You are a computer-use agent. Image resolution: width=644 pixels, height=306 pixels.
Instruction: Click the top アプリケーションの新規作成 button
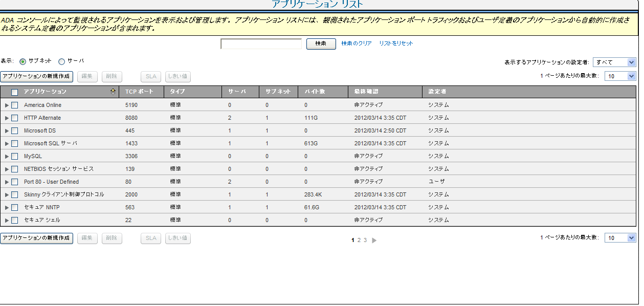pos(36,76)
